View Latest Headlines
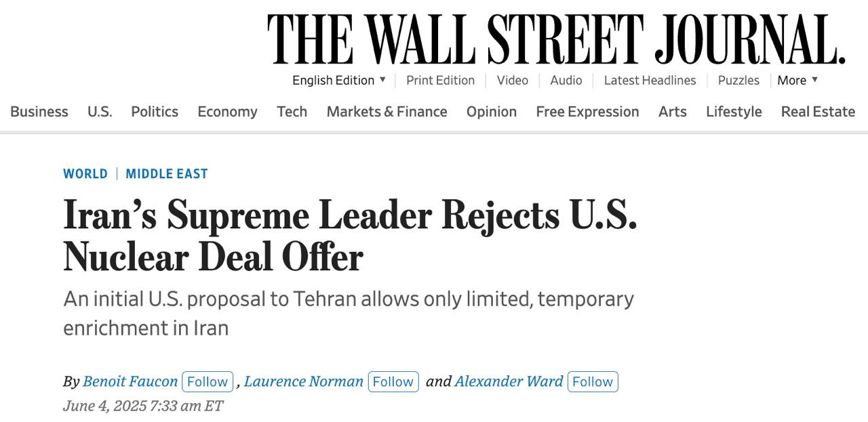 650,80
